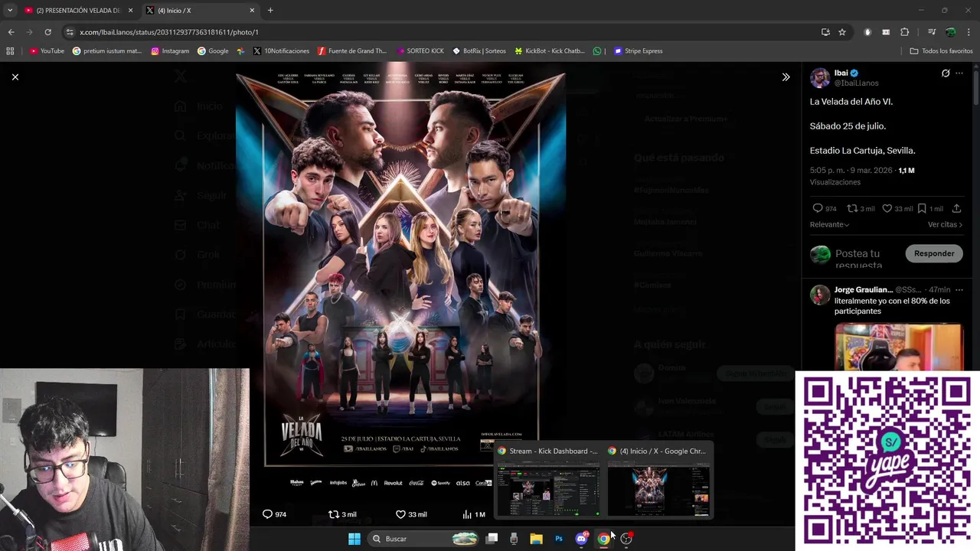
Task: Close the PRESENTACIÓN VELADA tab
Action: tap(130, 10)
